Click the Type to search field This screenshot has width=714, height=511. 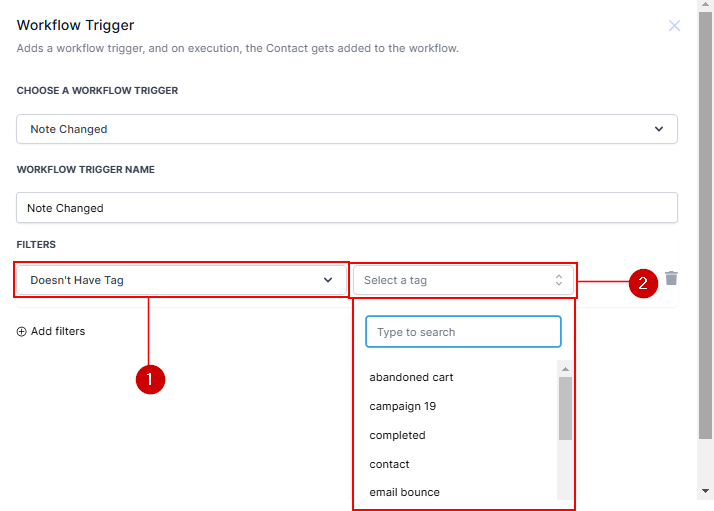click(463, 332)
